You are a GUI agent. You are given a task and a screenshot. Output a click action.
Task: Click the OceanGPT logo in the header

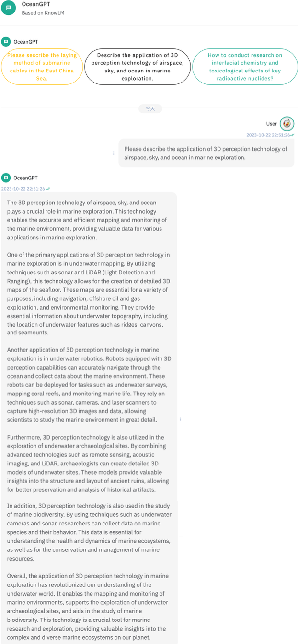click(x=8, y=8)
